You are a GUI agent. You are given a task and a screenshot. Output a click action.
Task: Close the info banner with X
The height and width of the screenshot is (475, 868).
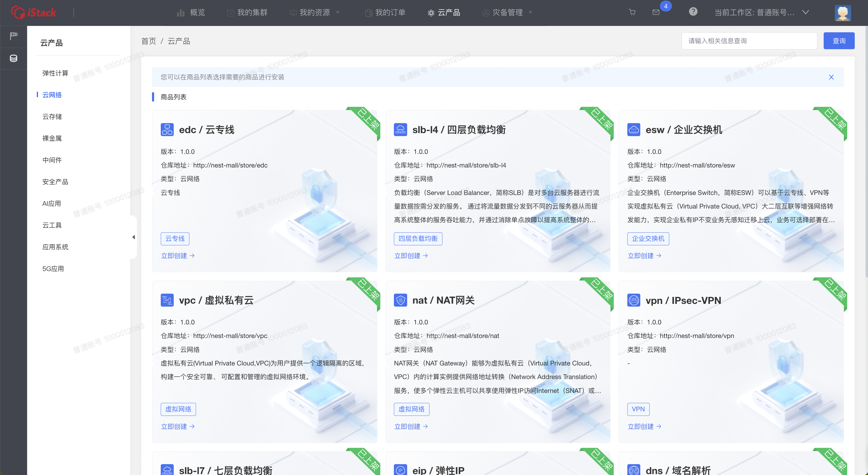coord(831,77)
